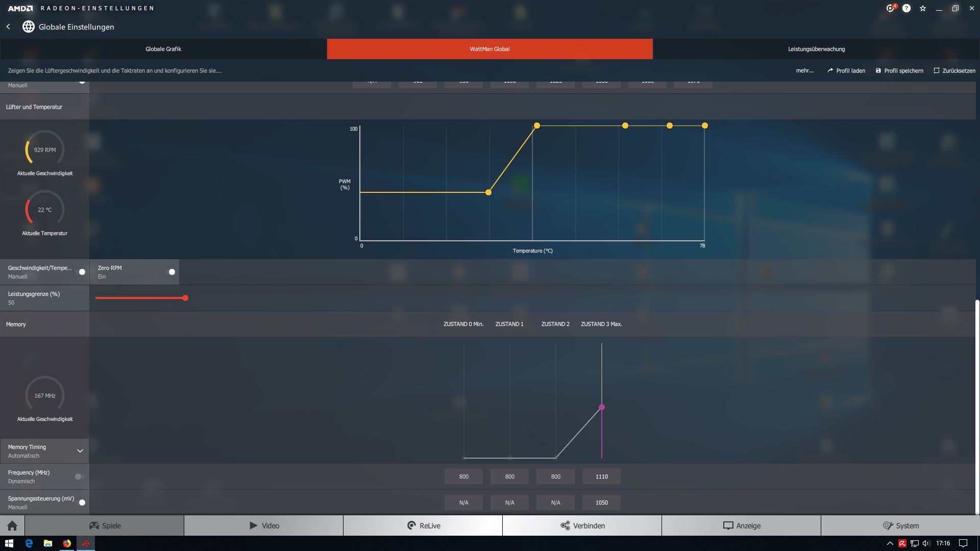Click the 1110 MHz Zustand 3 frequency field
The width and height of the screenshot is (980, 551).
tap(601, 477)
